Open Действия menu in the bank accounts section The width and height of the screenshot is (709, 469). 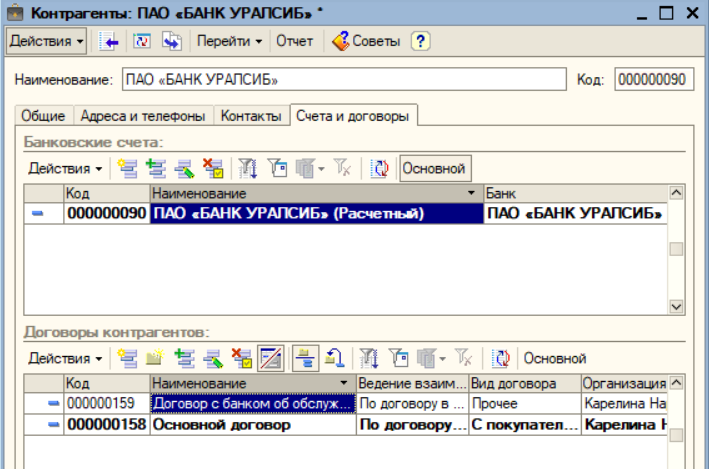click(x=65, y=168)
